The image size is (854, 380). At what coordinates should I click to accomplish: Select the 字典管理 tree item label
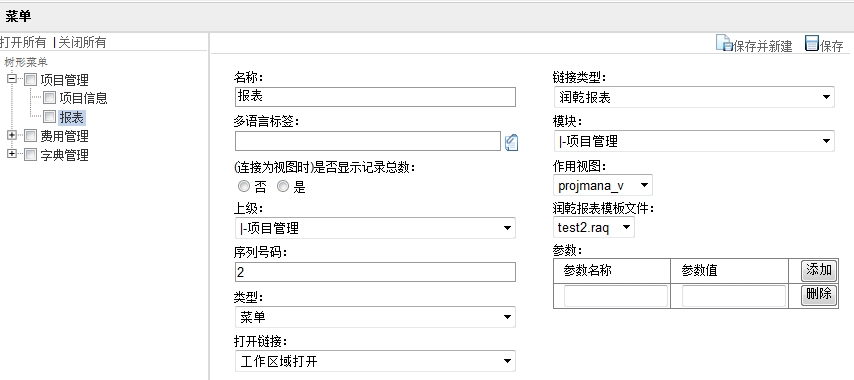64,155
